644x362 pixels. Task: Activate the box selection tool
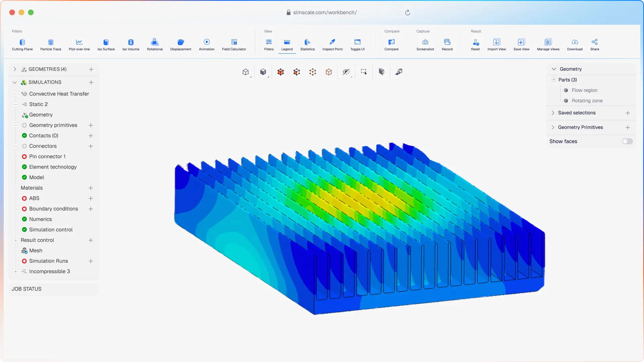(364, 72)
